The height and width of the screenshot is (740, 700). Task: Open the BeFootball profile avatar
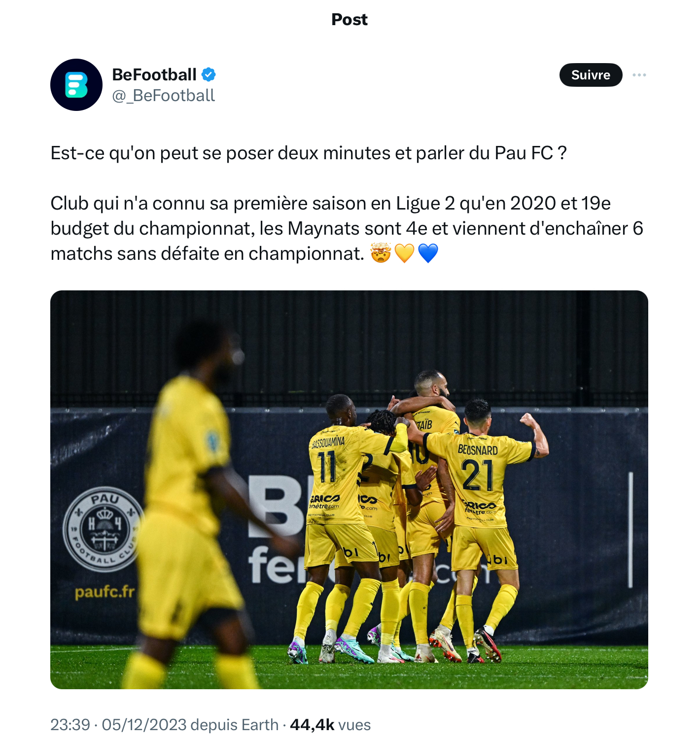pos(76,85)
